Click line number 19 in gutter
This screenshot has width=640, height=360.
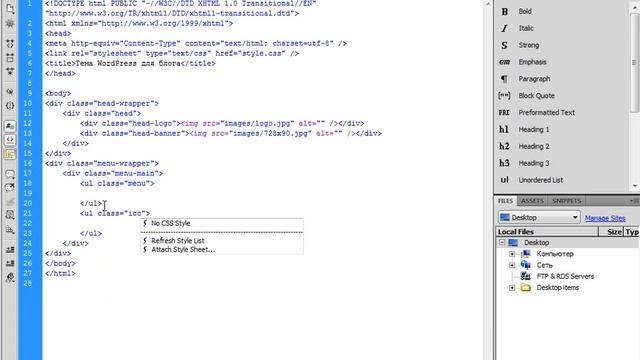point(27,193)
